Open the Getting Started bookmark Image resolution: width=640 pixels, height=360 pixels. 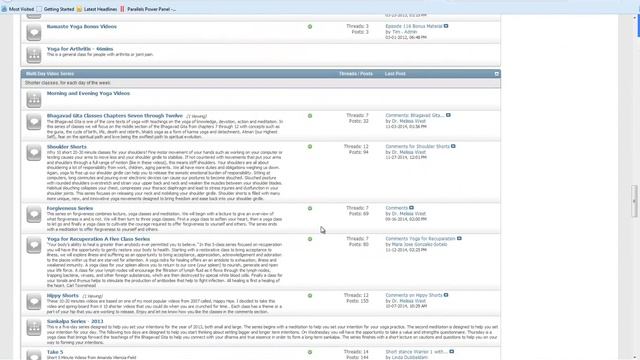pyautogui.click(x=55, y=9)
